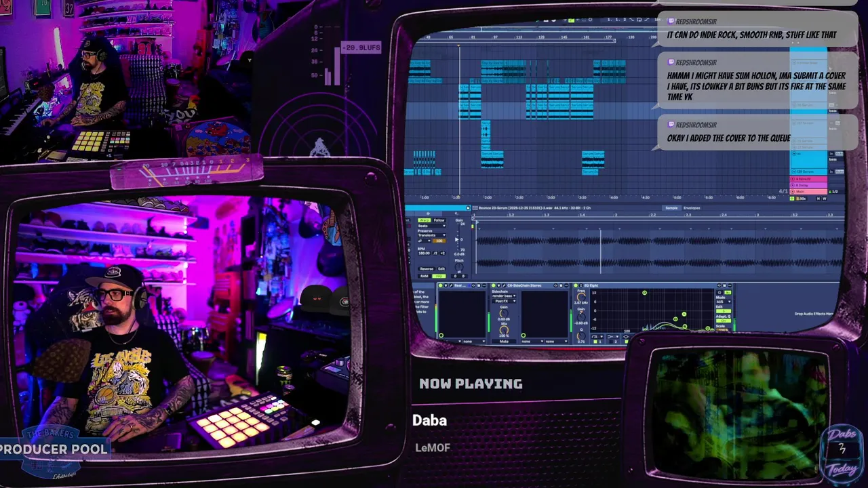Click the clip Edit button
This screenshot has height=488, width=868.
pos(441,268)
